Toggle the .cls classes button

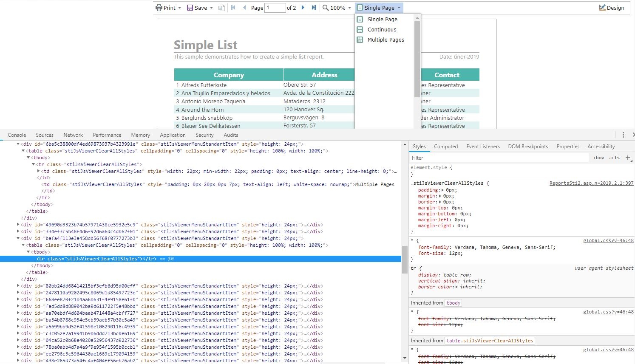tap(614, 158)
